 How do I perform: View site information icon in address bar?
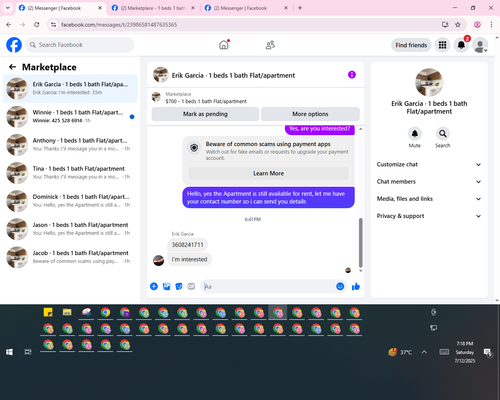click(x=53, y=24)
